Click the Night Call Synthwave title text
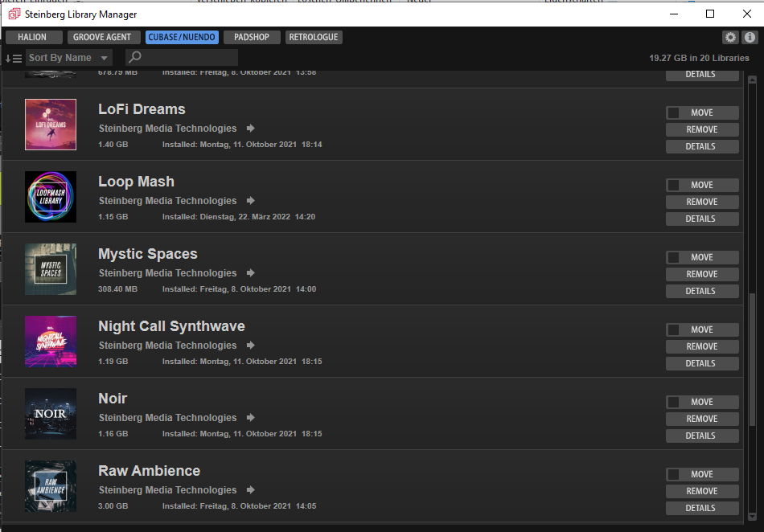Screen dimensions: 764x532 pos(171,326)
